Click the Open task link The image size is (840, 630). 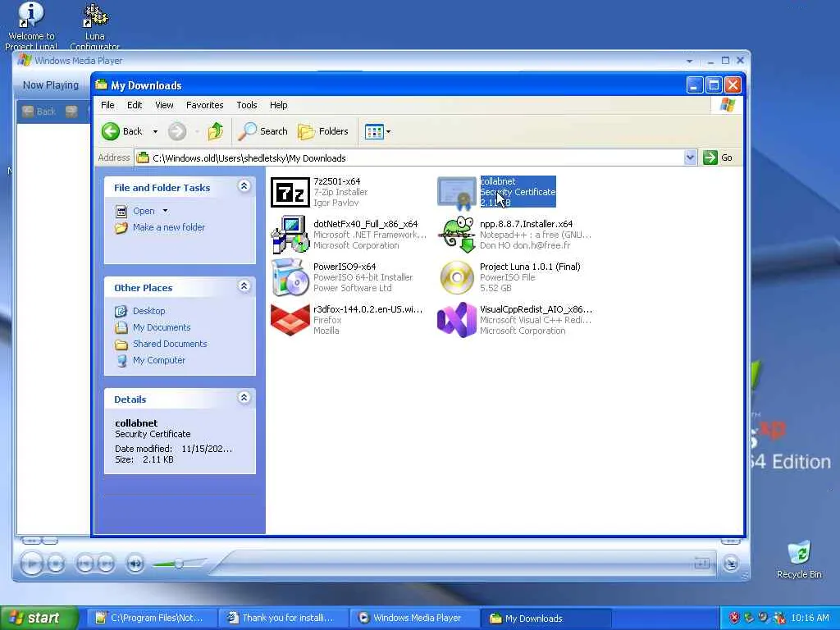[x=144, y=211]
